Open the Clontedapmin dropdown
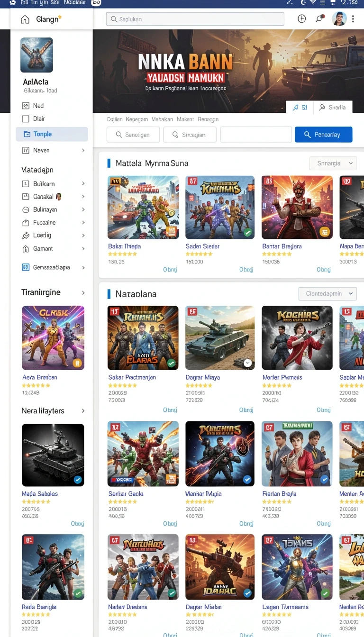364x637 pixels. pos(328,294)
